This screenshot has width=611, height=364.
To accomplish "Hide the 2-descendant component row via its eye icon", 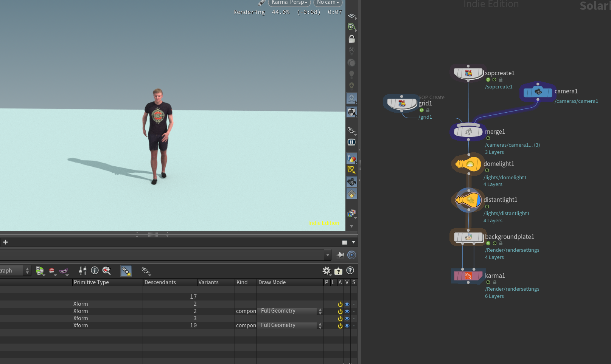I will pyautogui.click(x=347, y=311).
